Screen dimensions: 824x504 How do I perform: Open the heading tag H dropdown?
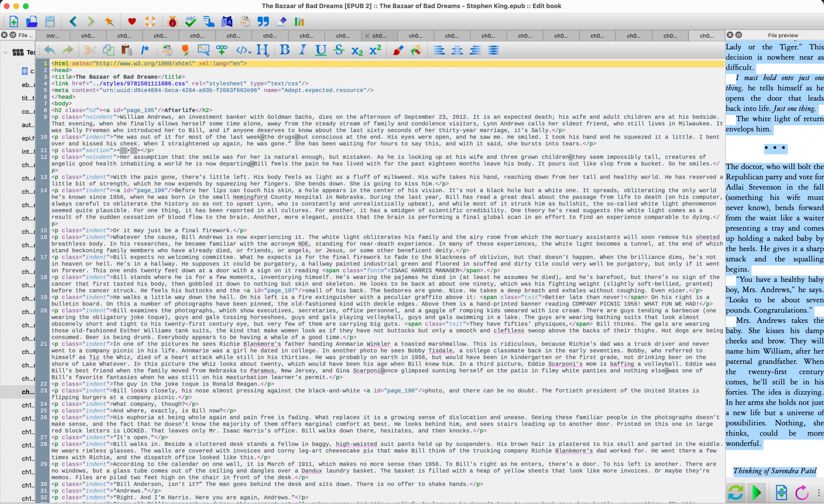pyautogui.click(x=263, y=50)
